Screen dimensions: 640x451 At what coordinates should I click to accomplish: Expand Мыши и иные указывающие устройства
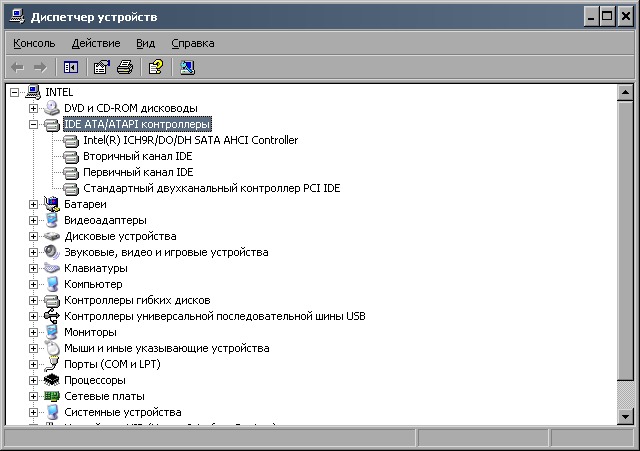33,348
